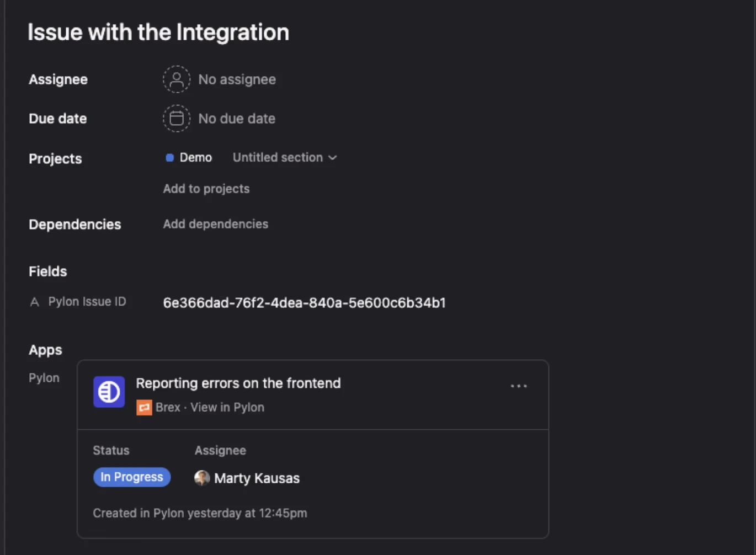The image size is (756, 555).
Task: Click No due date to set date
Action: click(237, 119)
